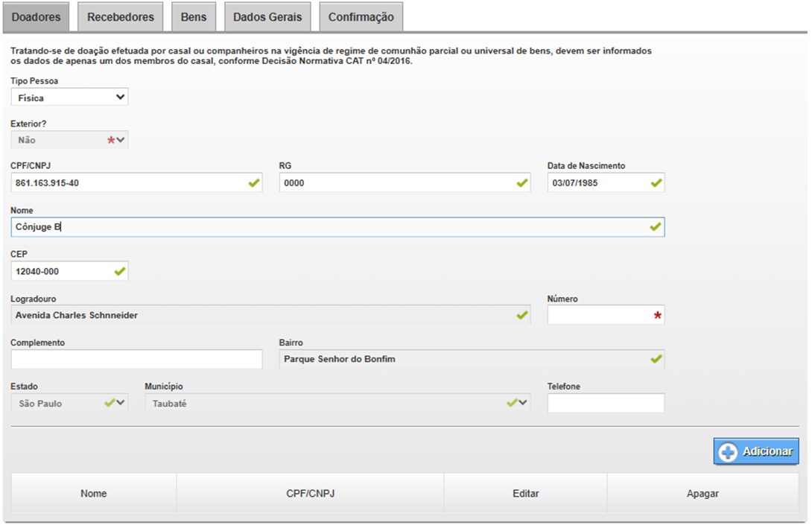Click the green checkmark in Data de Nascimento
This screenshot has height=528, width=812.
[656, 183]
